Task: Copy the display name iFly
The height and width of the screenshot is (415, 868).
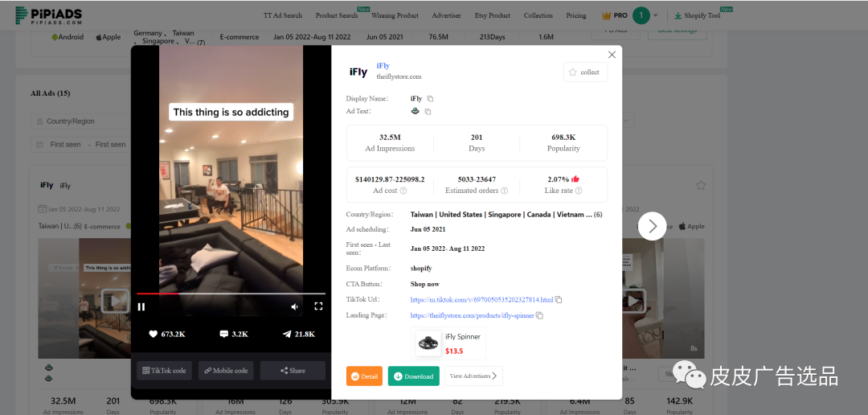Action: point(430,99)
